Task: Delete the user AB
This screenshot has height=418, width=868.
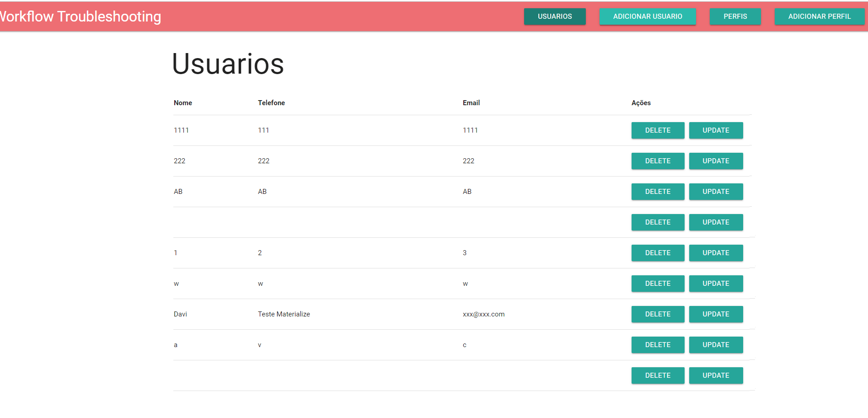Action: pos(658,191)
